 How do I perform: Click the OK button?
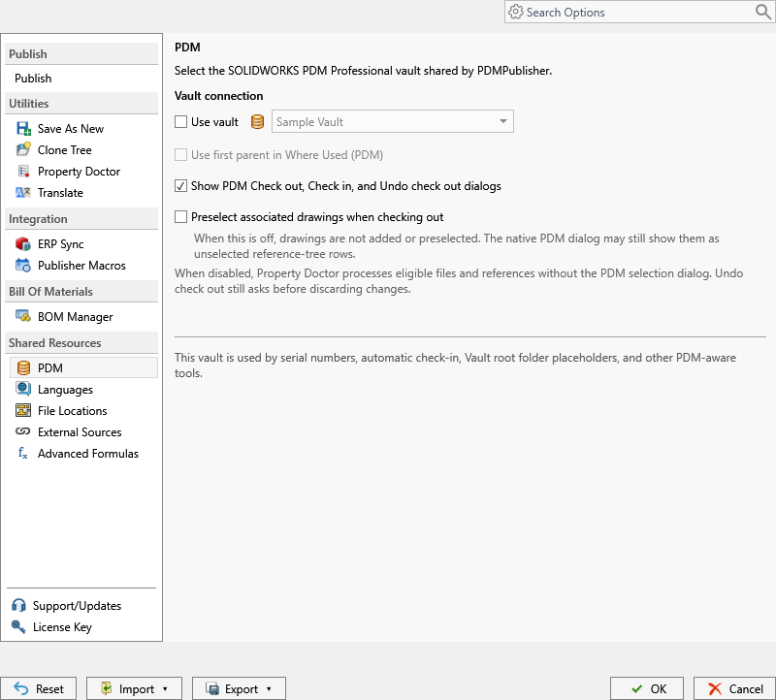pos(647,688)
